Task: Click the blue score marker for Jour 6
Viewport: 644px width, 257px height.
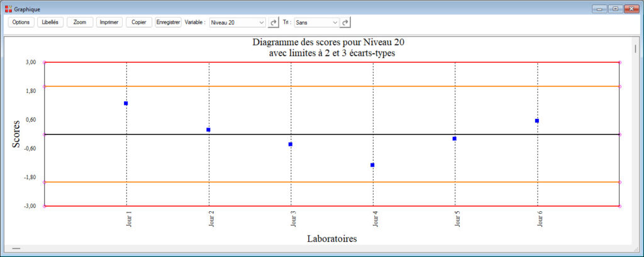Action: pyautogui.click(x=536, y=121)
